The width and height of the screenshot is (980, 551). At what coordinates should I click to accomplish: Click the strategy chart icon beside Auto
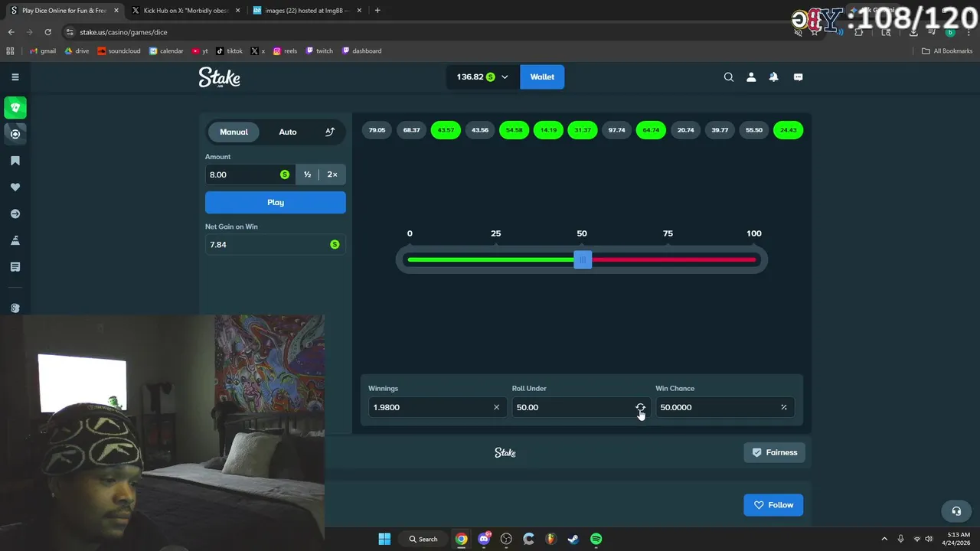tap(330, 132)
